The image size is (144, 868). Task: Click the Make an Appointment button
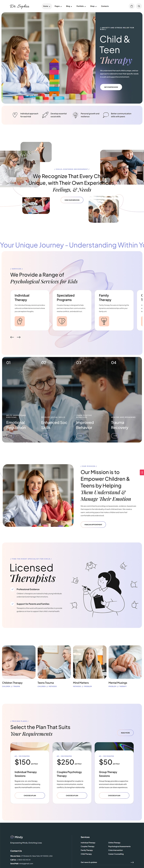click(x=93, y=525)
